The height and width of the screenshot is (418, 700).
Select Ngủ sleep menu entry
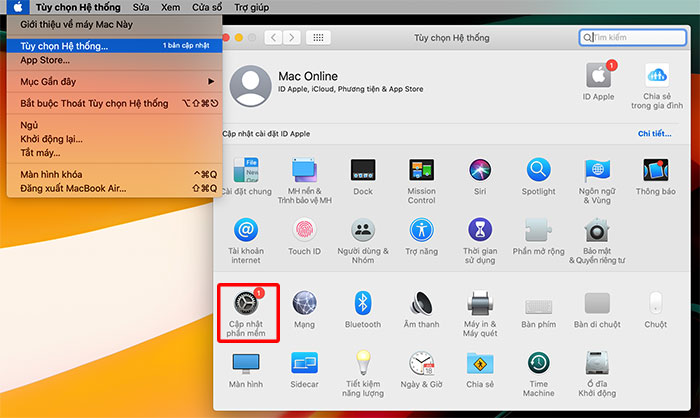pyautogui.click(x=115, y=125)
